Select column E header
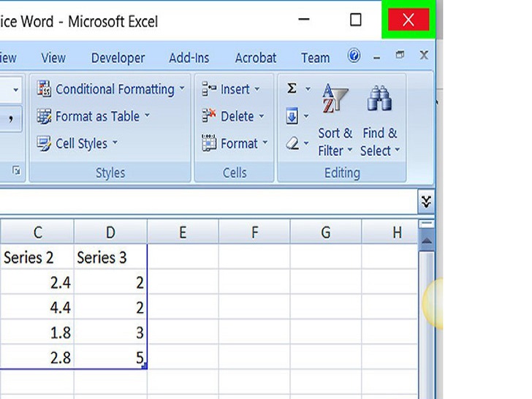 click(182, 232)
